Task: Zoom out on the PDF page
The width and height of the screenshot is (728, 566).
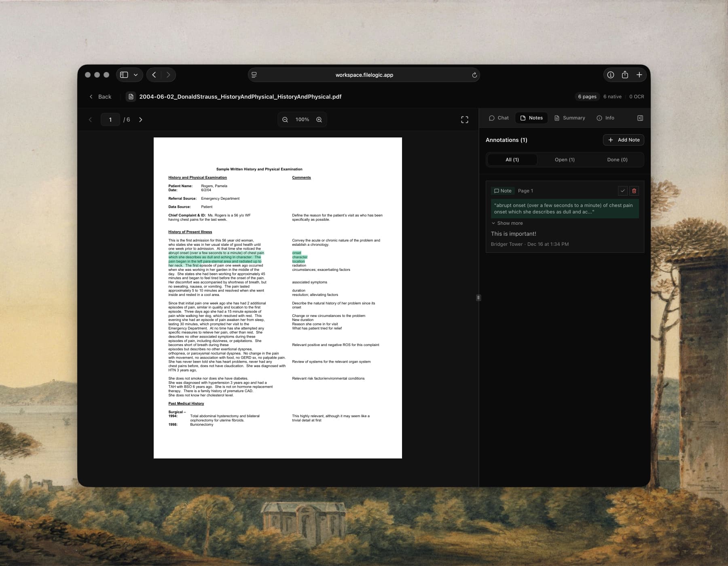Action: pos(285,119)
